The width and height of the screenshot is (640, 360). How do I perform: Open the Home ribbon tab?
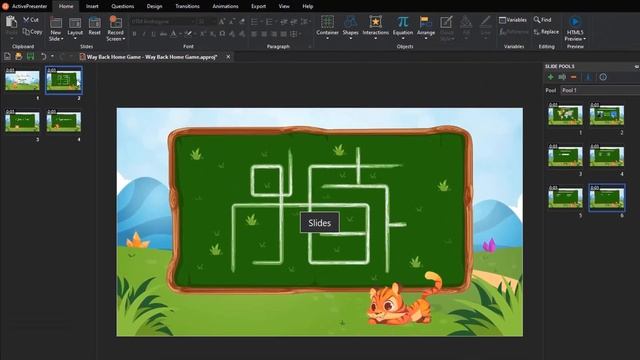[x=66, y=6]
